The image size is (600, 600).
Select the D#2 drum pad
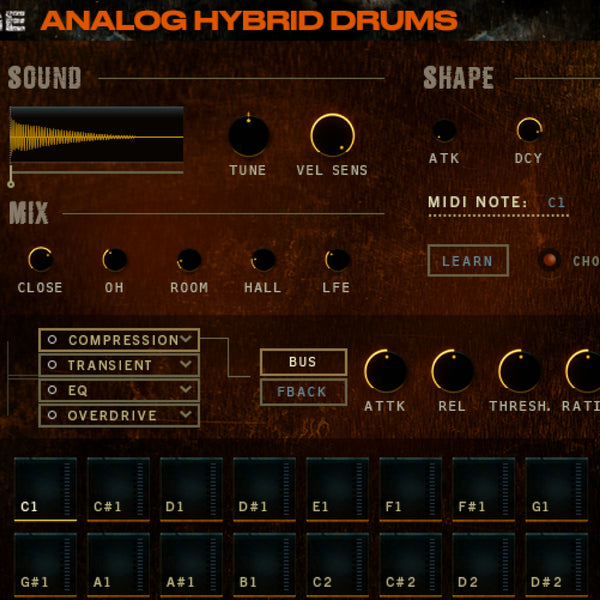557,565
